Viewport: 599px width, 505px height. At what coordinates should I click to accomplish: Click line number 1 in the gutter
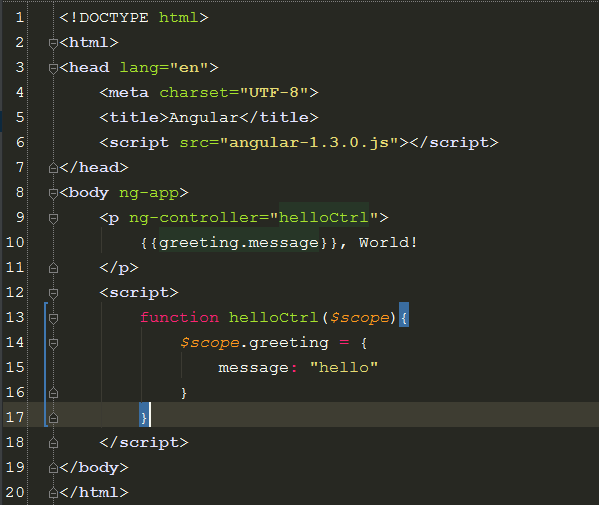point(19,18)
